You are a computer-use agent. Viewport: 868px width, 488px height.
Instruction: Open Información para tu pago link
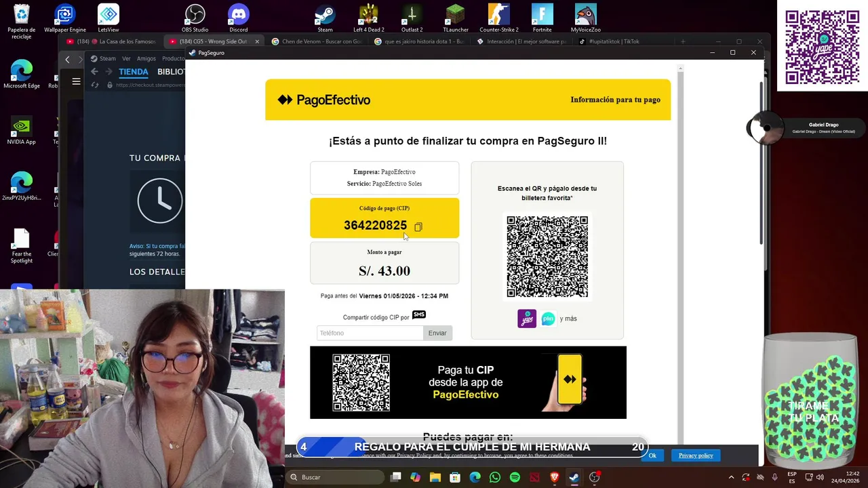pyautogui.click(x=615, y=100)
